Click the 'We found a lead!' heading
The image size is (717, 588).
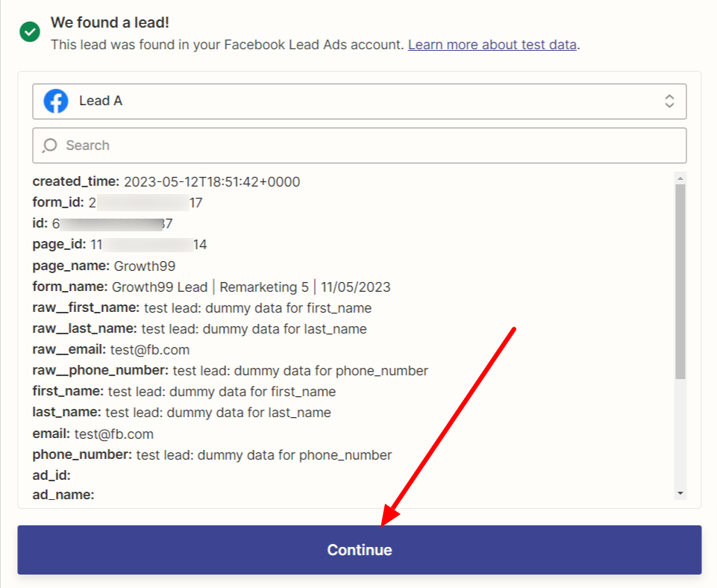point(110,22)
